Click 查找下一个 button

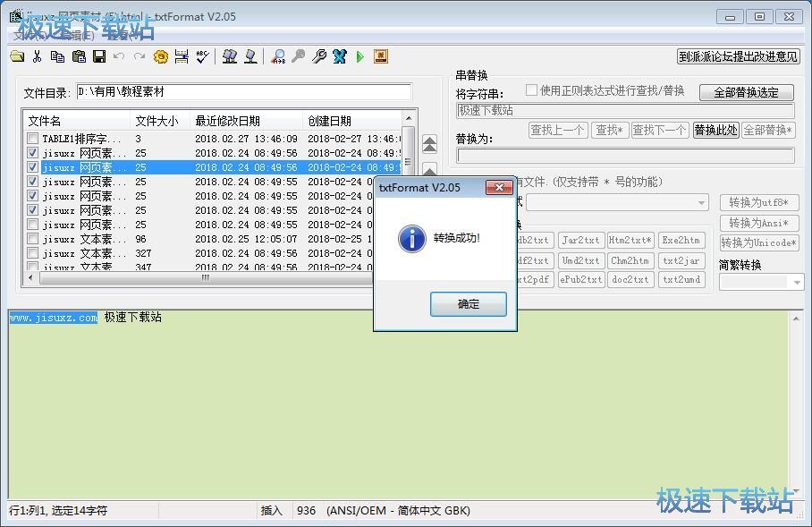click(659, 130)
